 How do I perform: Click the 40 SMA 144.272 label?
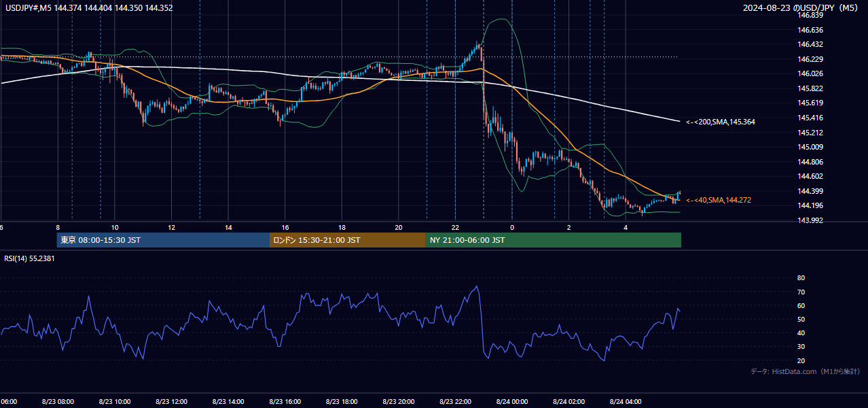pyautogui.click(x=719, y=201)
